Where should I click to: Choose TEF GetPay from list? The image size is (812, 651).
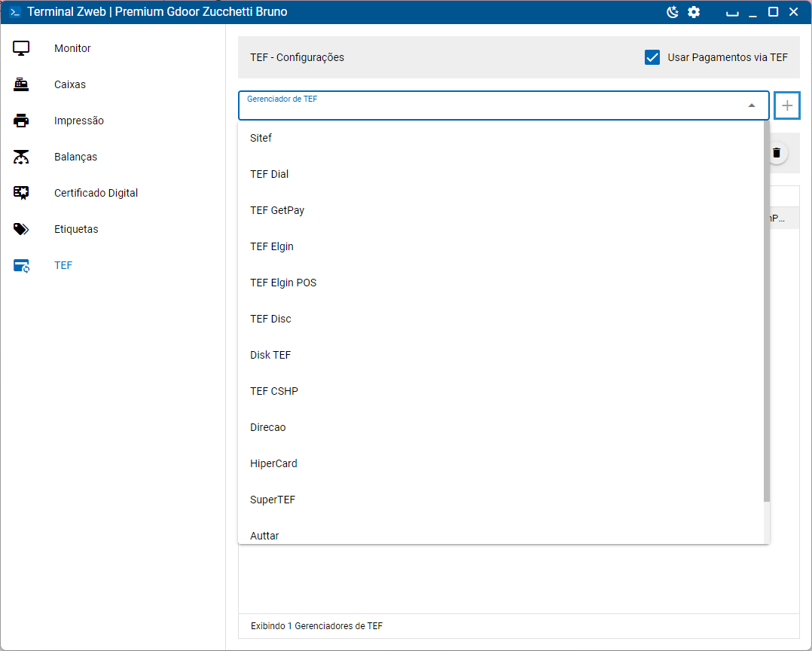(x=501, y=210)
